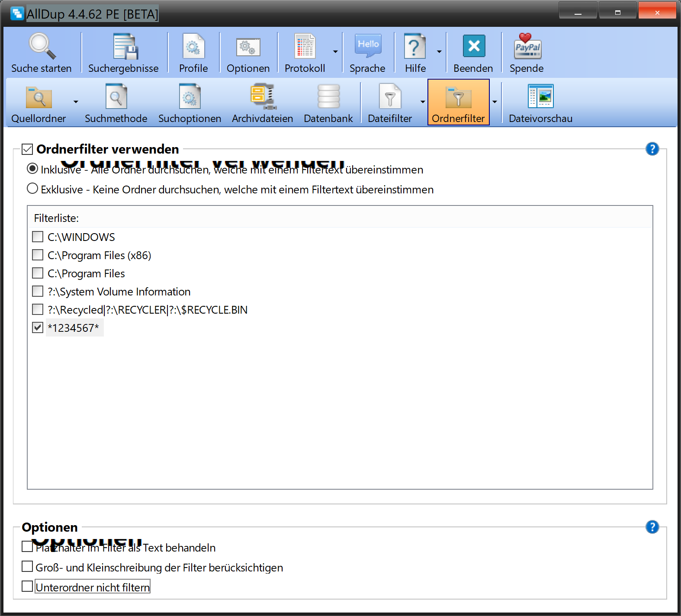Switch to the Dateifilter tab
Screen dimensions: 681x616
coord(390,103)
